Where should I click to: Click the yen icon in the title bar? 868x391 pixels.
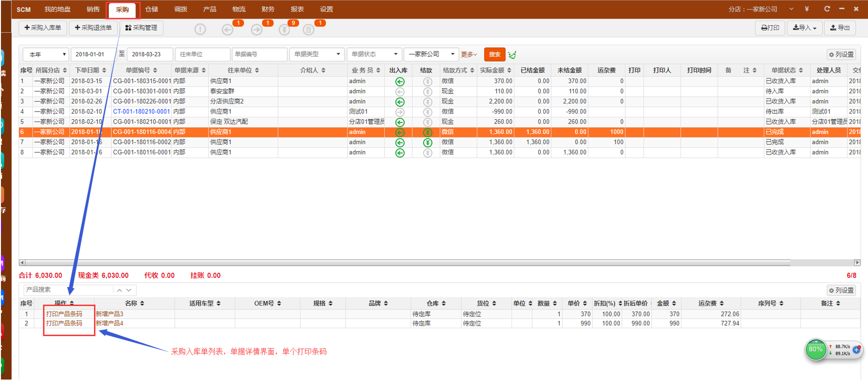[x=806, y=9]
